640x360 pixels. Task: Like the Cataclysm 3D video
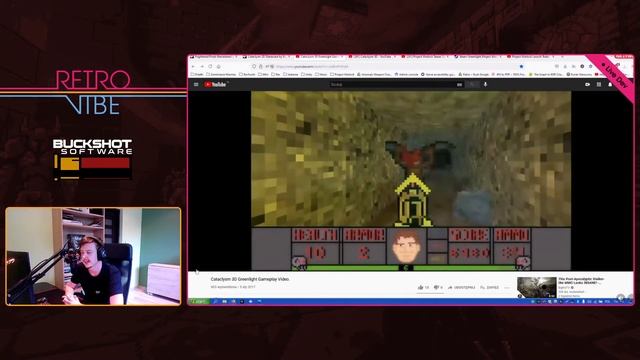423,288
